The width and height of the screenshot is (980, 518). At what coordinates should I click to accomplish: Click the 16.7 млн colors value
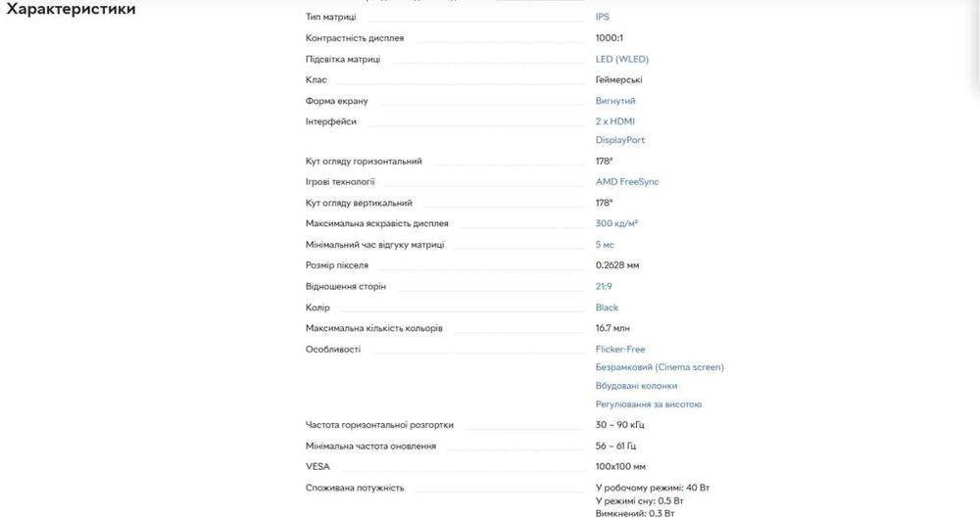point(614,328)
